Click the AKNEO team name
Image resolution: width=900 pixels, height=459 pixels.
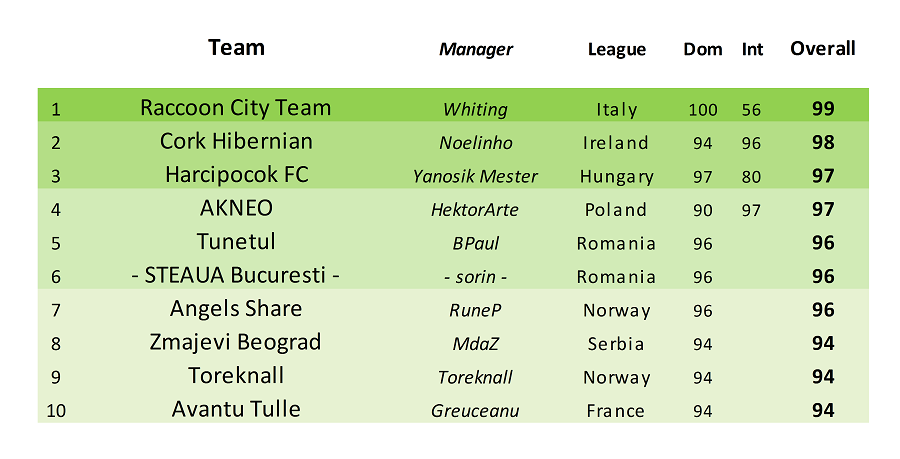(x=236, y=208)
